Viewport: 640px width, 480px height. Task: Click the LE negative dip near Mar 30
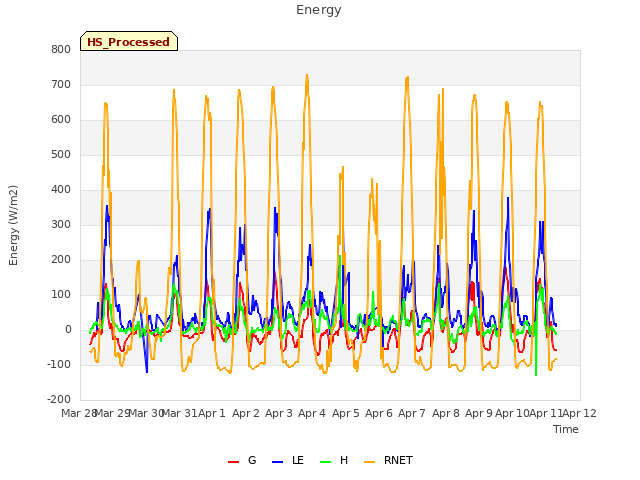click(147, 372)
